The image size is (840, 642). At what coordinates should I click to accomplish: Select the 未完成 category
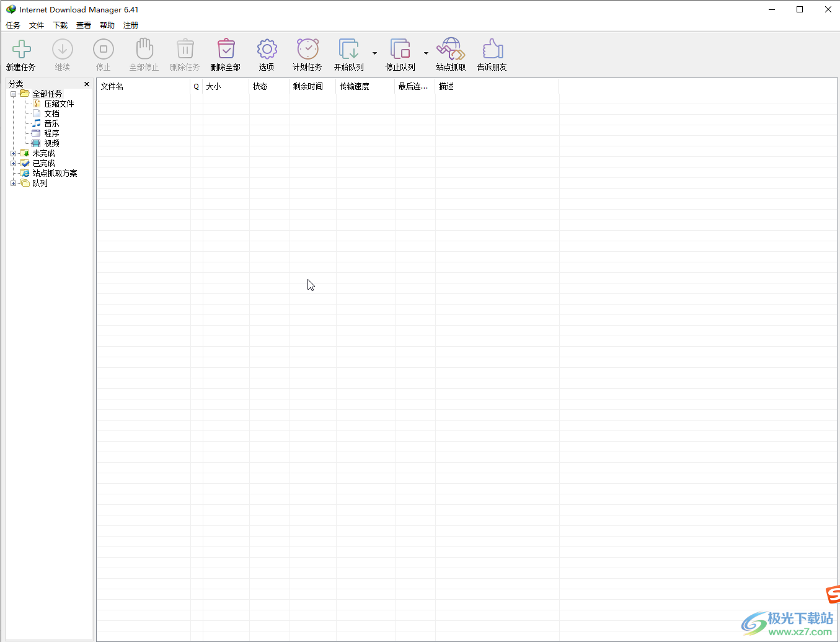pos(43,153)
